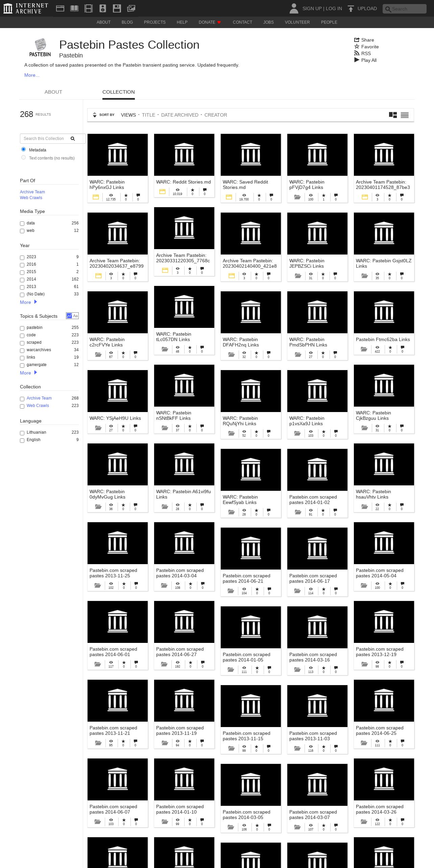Click the SIGN UP link
This screenshot has height=868, width=434.
pyautogui.click(x=312, y=8)
